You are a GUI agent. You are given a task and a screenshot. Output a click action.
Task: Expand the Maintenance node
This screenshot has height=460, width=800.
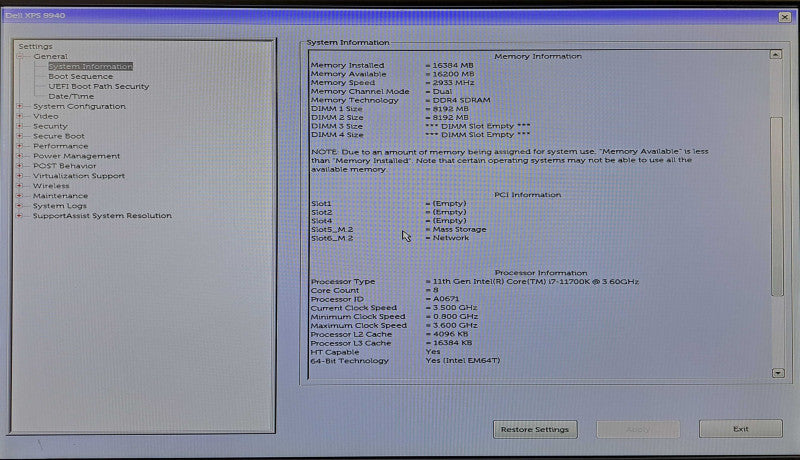click(20, 196)
